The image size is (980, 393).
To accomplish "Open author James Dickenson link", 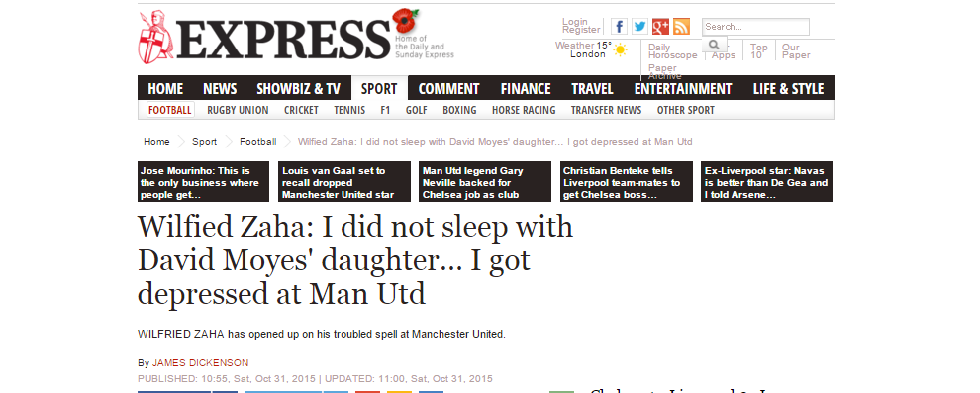I will pyautogui.click(x=201, y=363).
